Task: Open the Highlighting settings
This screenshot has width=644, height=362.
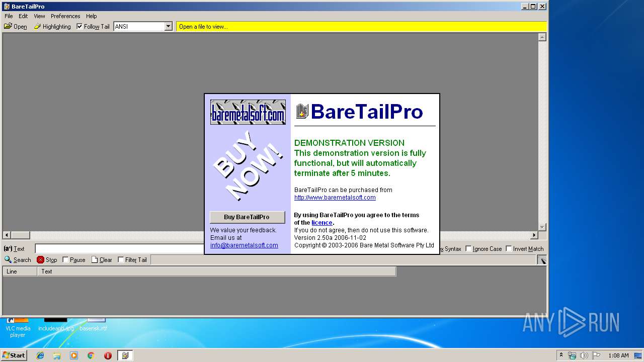Action: pyautogui.click(x=52, y=27)
